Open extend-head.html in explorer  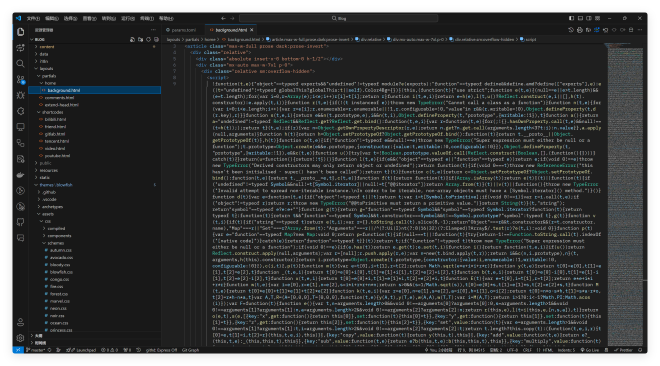(61, 105)
